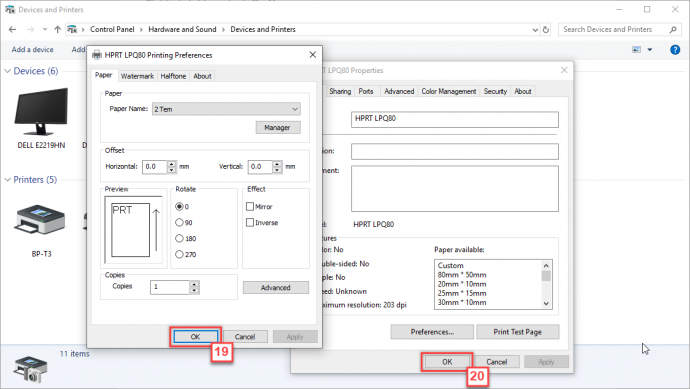This screenshot has height=389, width=690.
Task: Click the Preferences... button
Action: pos(432,332)
